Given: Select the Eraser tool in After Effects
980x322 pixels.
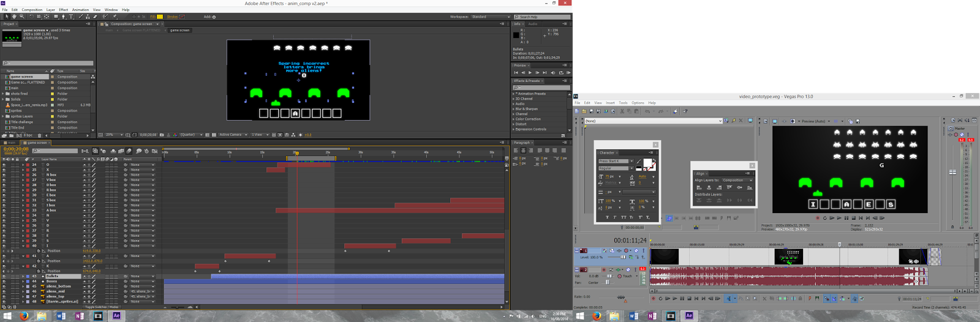Looking at the screenshot, I should pos(95,17).
